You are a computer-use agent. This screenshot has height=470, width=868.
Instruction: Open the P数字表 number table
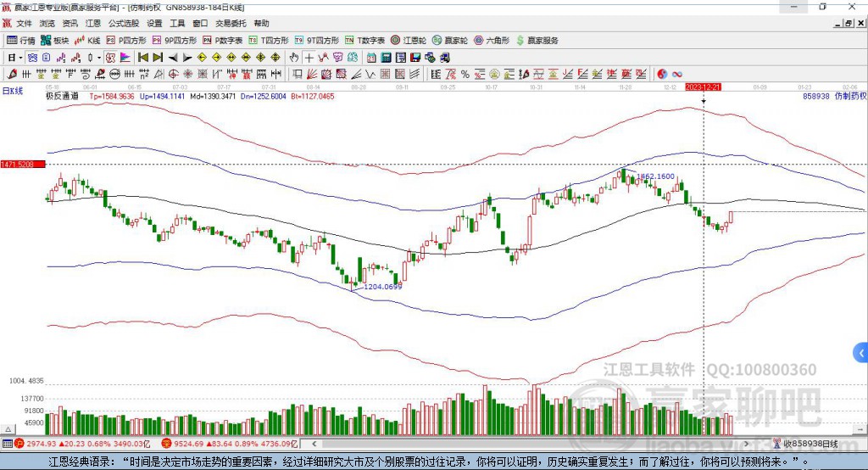[x=223, y=41]
